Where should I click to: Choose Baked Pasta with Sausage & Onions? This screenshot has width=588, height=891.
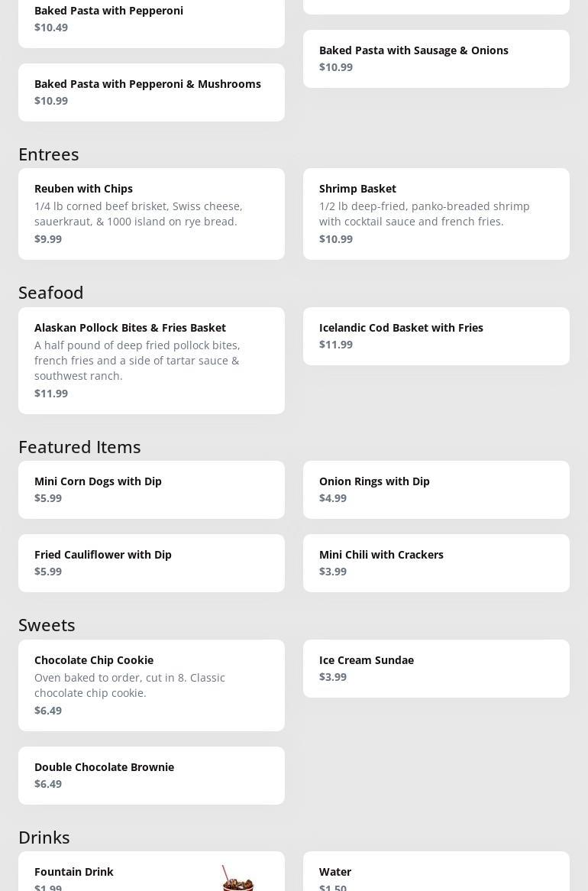[436, 59]
